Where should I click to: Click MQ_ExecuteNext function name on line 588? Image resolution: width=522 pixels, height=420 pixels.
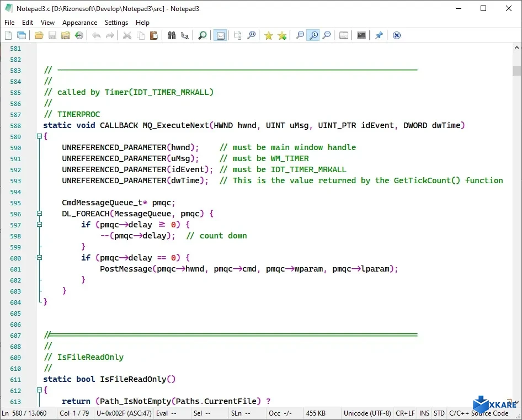pyautogui.click(x=175, y=125)
